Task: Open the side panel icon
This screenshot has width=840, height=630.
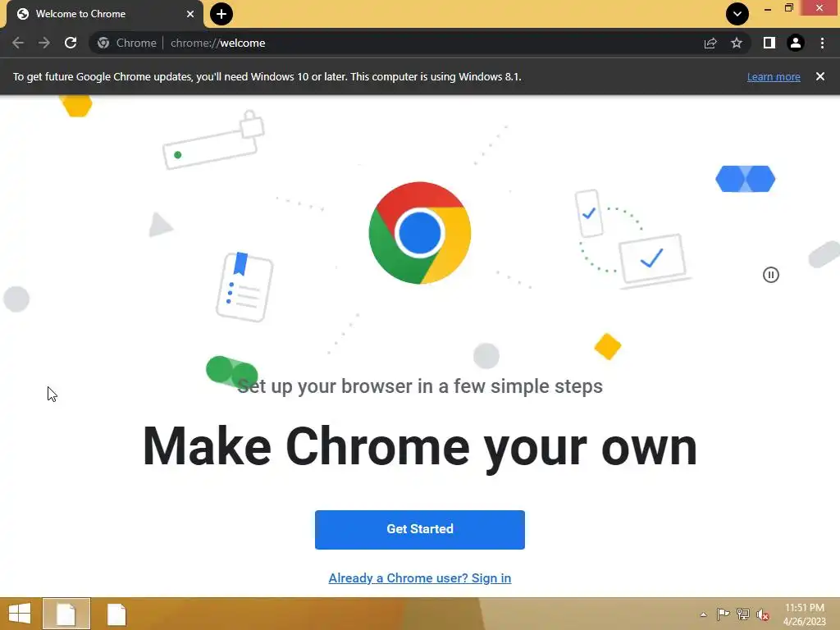Action: 769,43
